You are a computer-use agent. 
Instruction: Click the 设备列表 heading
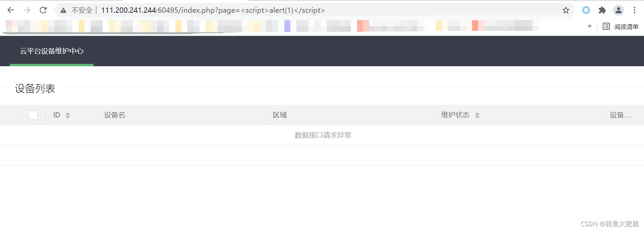[35, 88]
